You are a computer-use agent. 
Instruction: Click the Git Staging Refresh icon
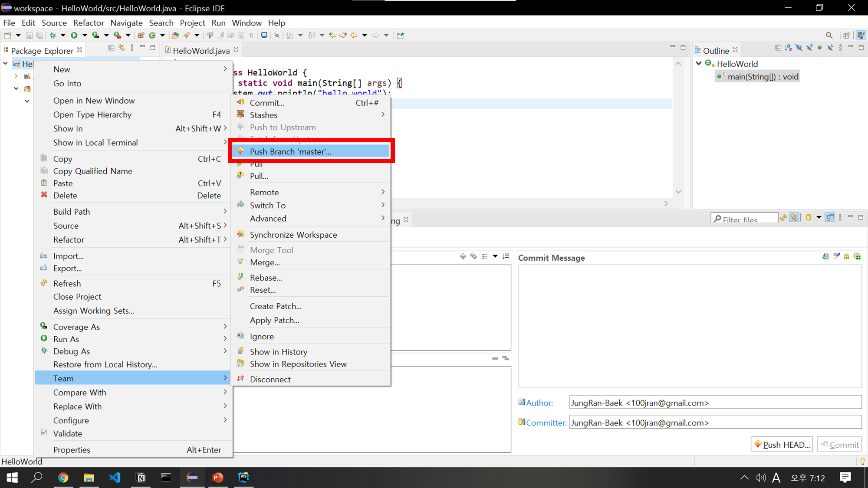(783, 218)
